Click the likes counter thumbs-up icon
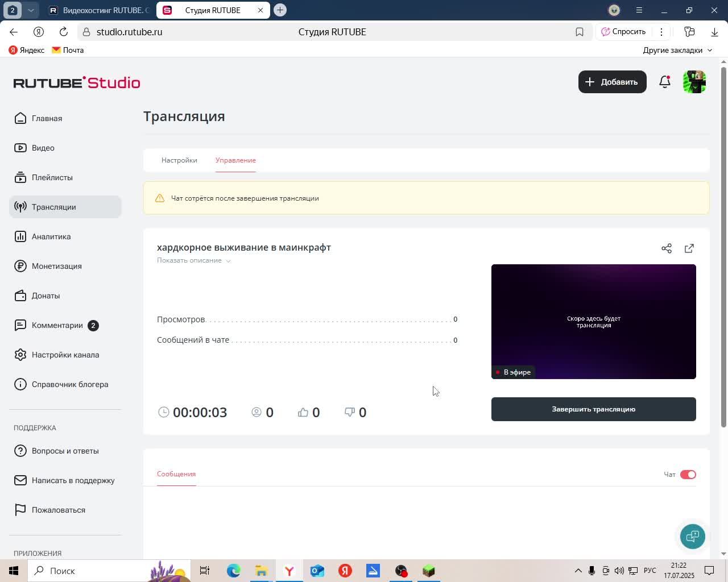The width and height of the screenshot is (728, 582). pos(303,412)
